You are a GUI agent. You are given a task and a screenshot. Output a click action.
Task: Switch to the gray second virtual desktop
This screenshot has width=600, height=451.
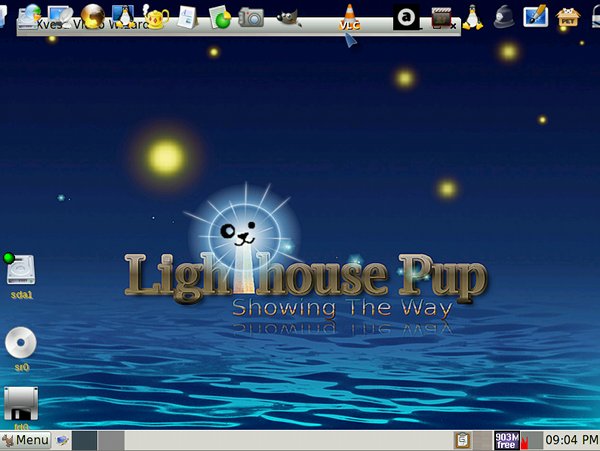[x=111, y=441]
